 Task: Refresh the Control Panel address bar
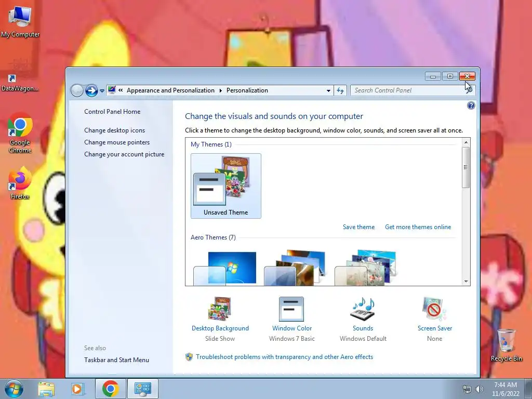click(340, 90)
